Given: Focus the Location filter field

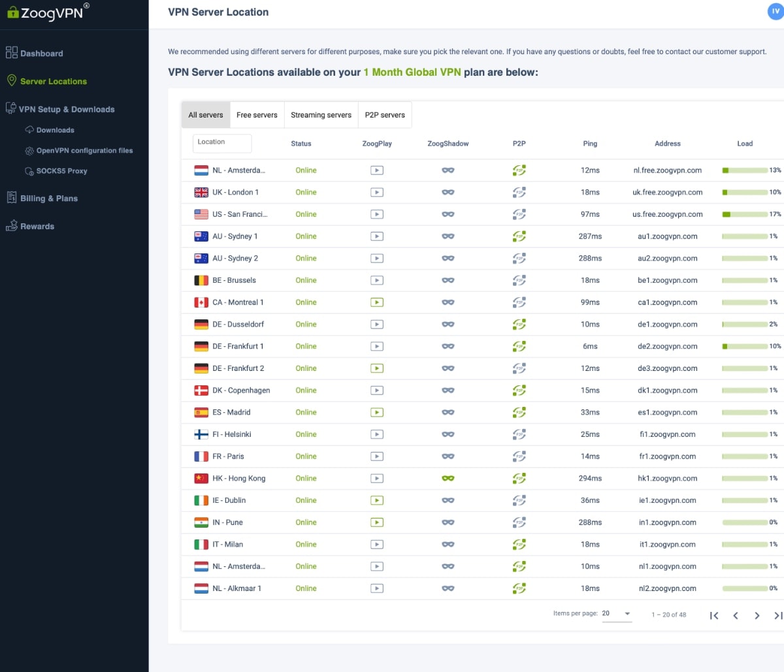Looking at the screenshot, I should pos(222,142).
